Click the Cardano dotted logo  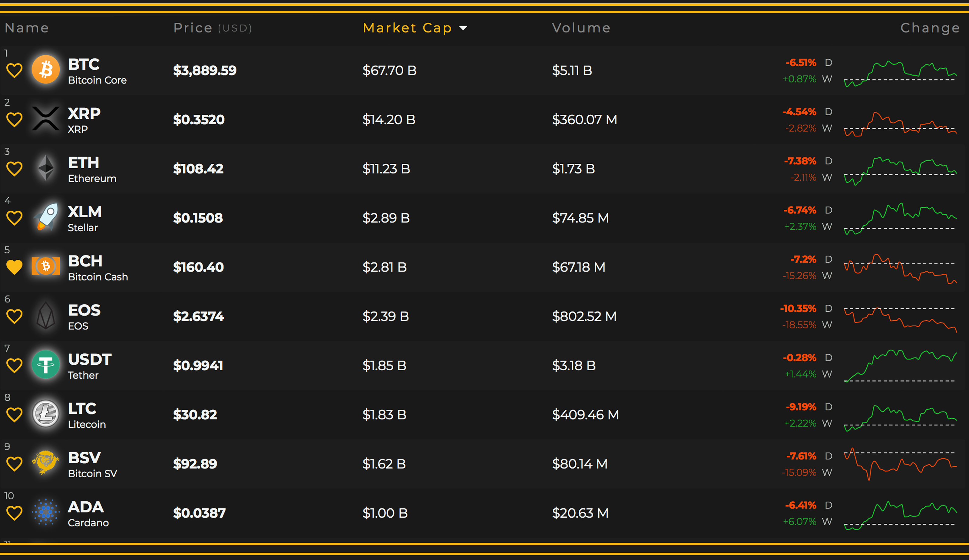(x=46, y=512)
